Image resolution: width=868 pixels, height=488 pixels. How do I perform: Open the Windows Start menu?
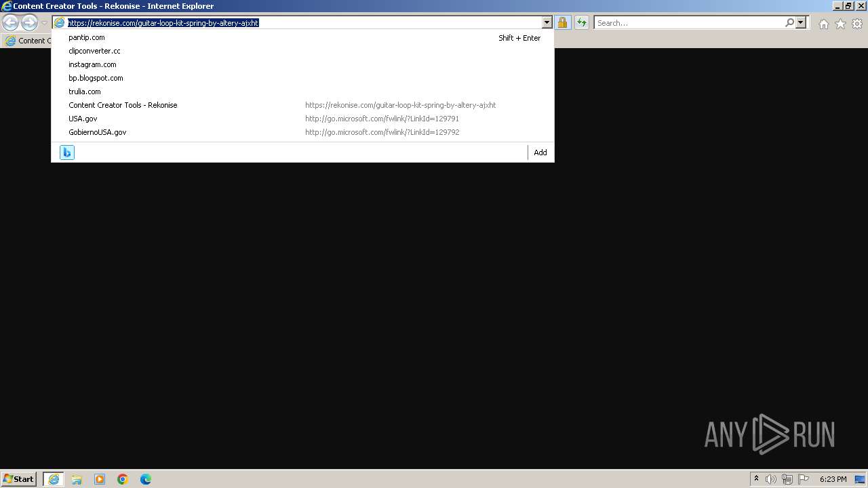coord(19,479)
